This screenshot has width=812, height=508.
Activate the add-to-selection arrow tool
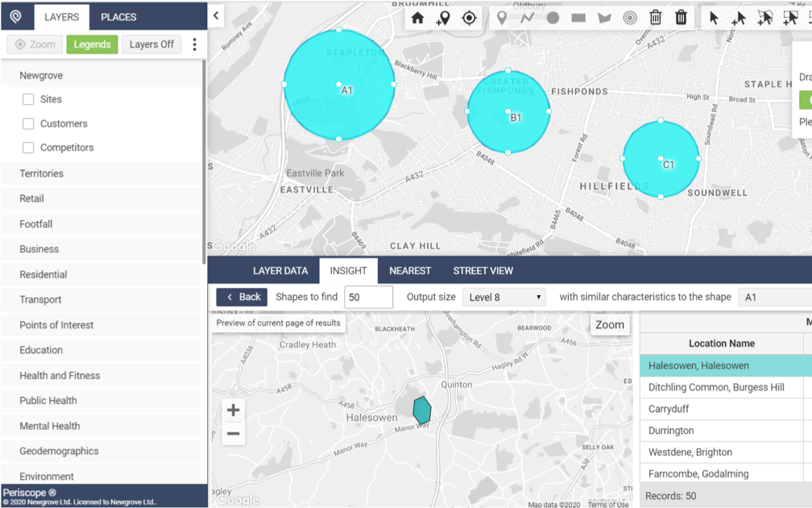tap(739, 18)
